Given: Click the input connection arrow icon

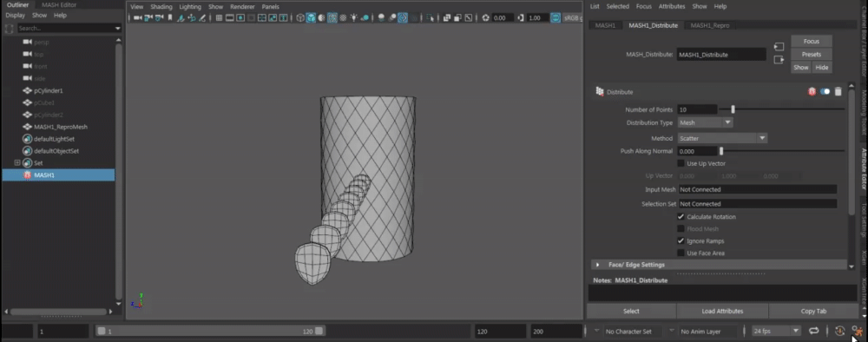Looking at the screenshot, I should click(779, 47).
